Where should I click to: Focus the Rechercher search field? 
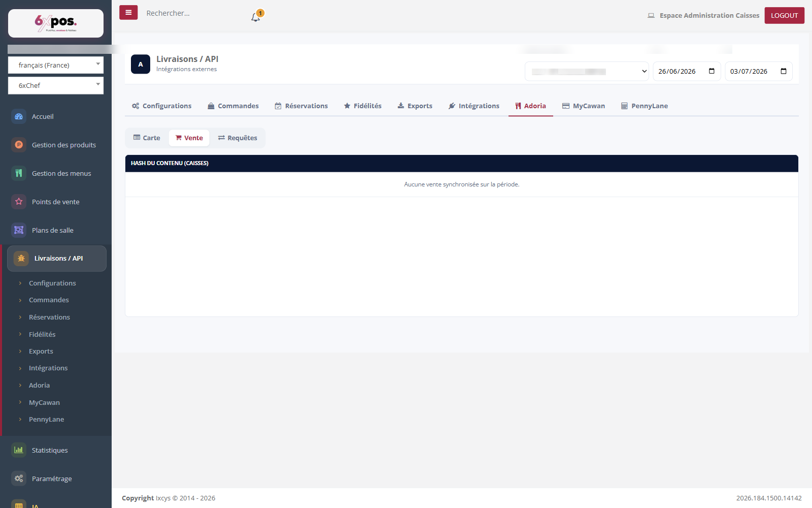pos(193,13)
